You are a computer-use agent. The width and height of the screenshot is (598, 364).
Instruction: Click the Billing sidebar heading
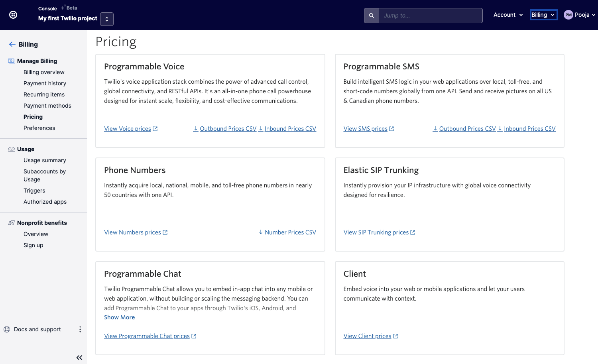(28, 44)
